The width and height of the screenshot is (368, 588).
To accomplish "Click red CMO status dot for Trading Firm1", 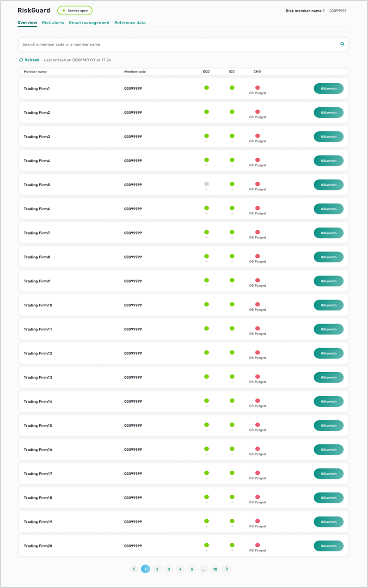I will pyautogui.click(x=258, y=88).
